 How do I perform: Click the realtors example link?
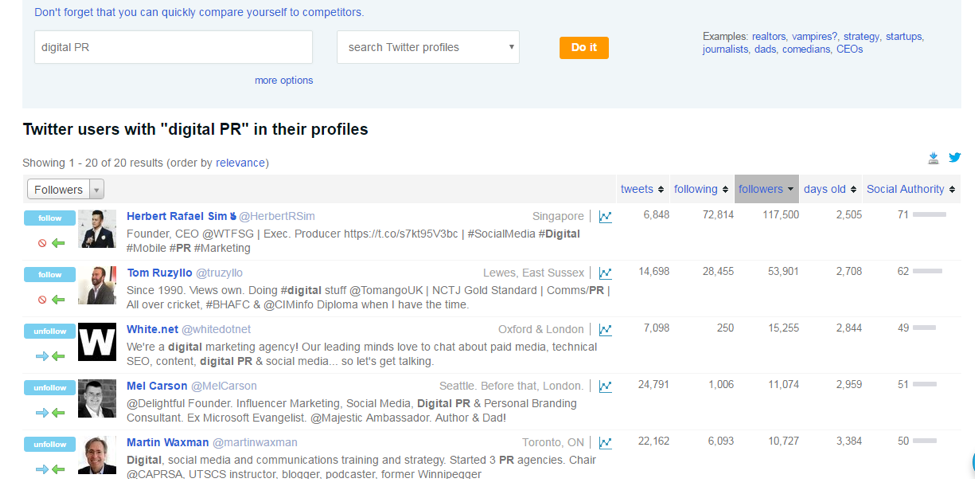(769, 36)
